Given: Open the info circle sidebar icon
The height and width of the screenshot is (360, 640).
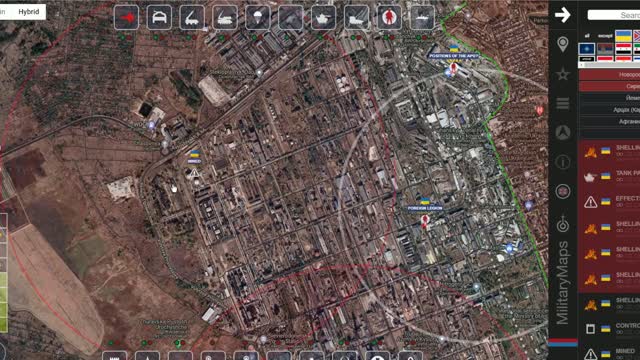Looking at the screenshot, I should coord(563,162).
